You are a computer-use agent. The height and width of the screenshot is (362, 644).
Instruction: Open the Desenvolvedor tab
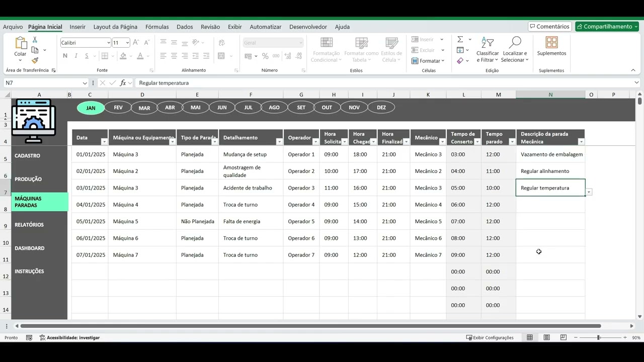click(308, 27)
